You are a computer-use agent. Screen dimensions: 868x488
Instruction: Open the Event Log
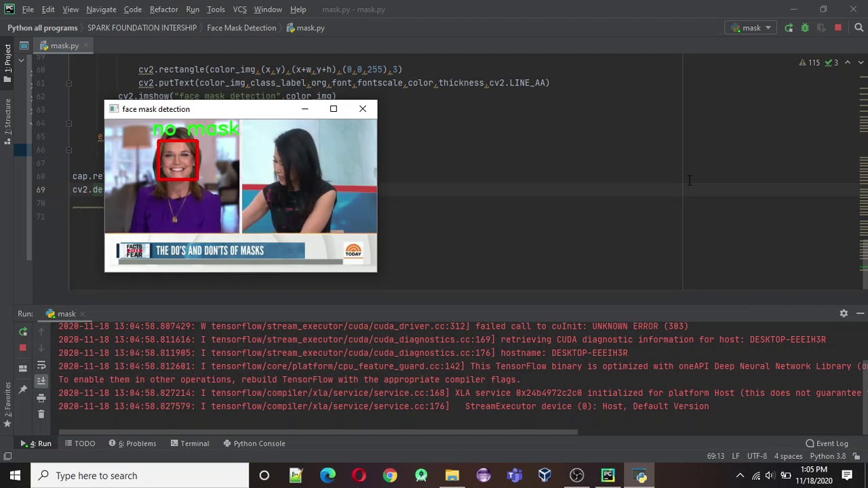[x=827, y=443]
